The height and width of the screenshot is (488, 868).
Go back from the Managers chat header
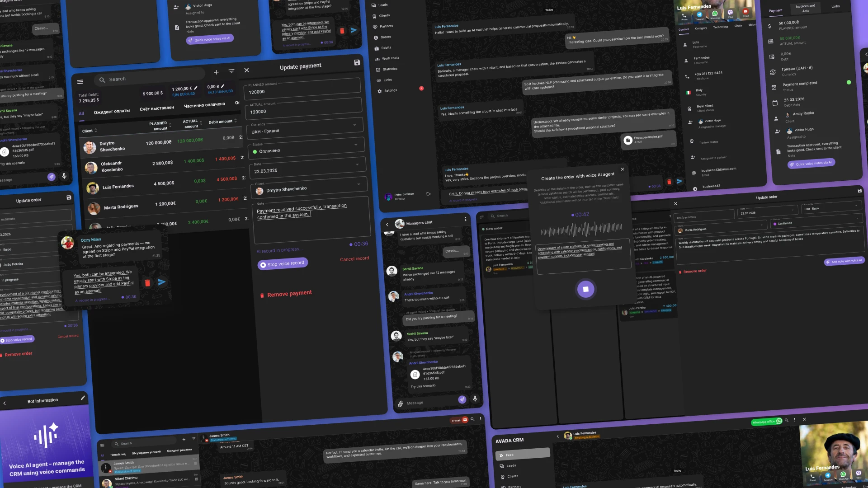387,225
